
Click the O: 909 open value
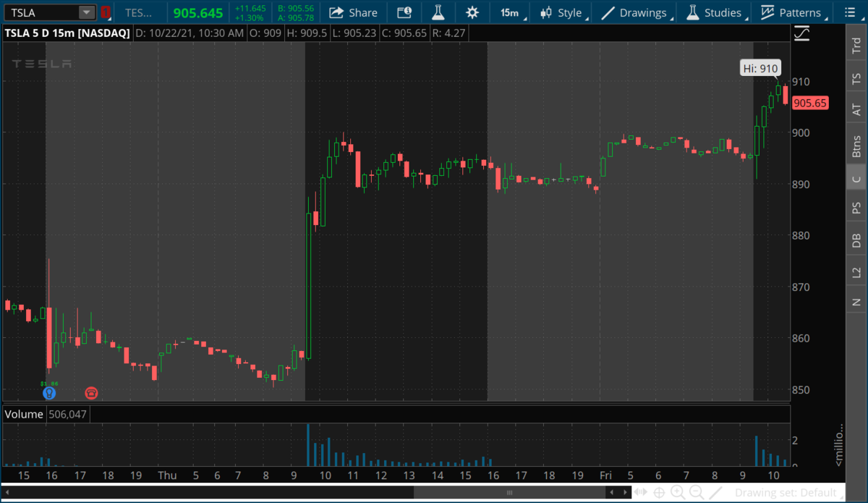[x=265, y=33]
